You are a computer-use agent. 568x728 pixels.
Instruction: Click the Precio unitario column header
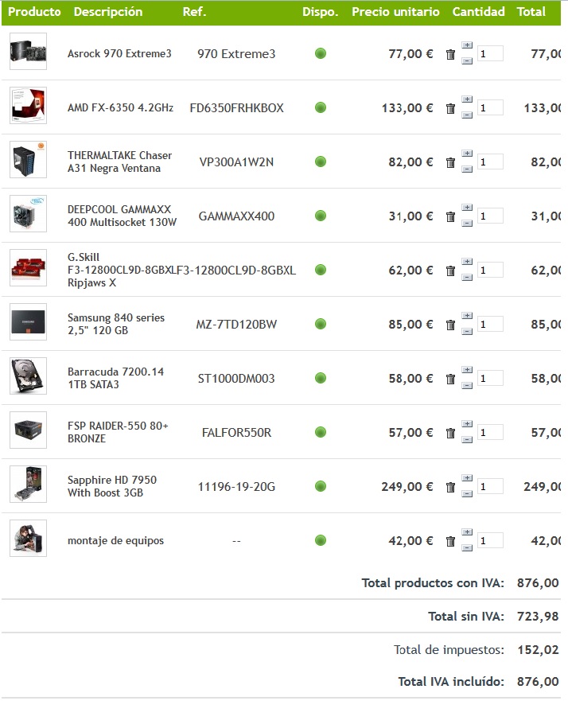395,12
